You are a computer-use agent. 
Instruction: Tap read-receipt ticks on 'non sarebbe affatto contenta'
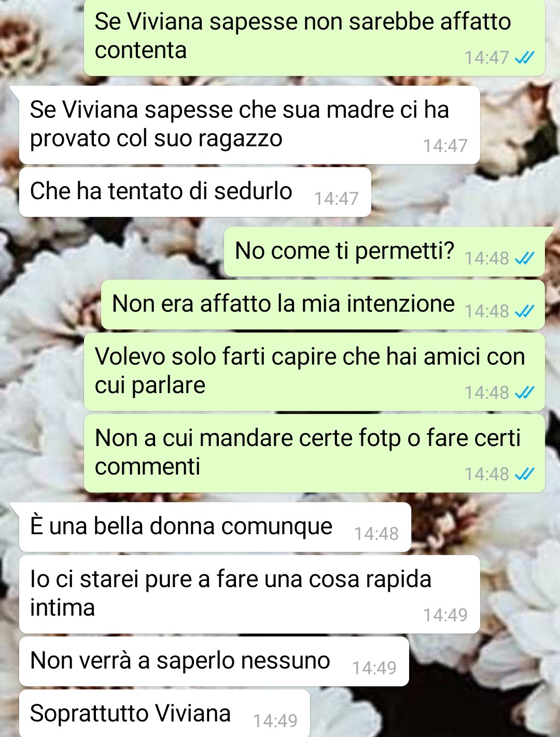524,57
